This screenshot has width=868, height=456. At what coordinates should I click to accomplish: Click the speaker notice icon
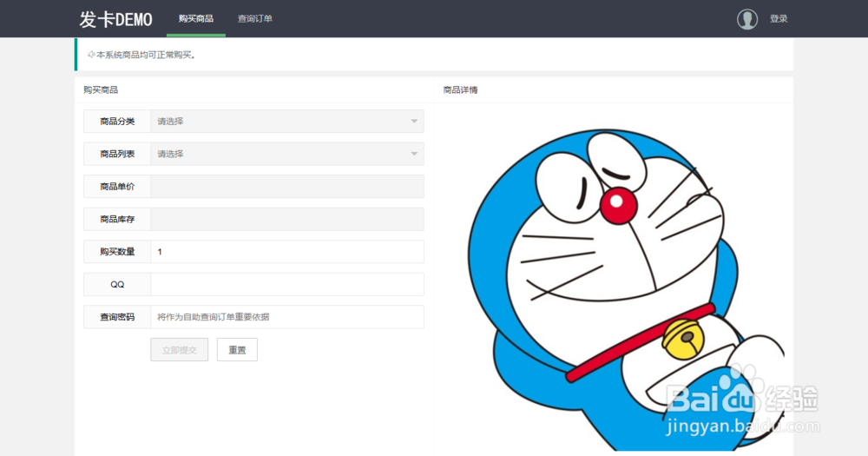coord(91,55)
